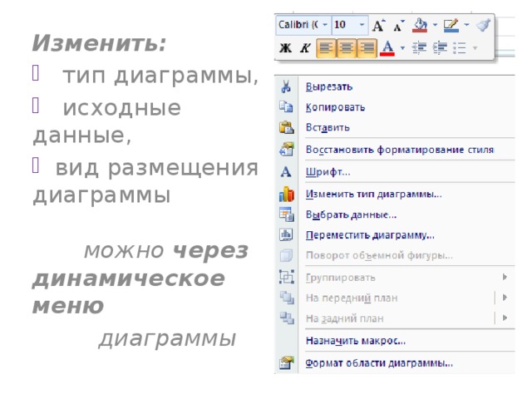
Task: Click the Шрифт letter A icon
Action: pos(286,172)
